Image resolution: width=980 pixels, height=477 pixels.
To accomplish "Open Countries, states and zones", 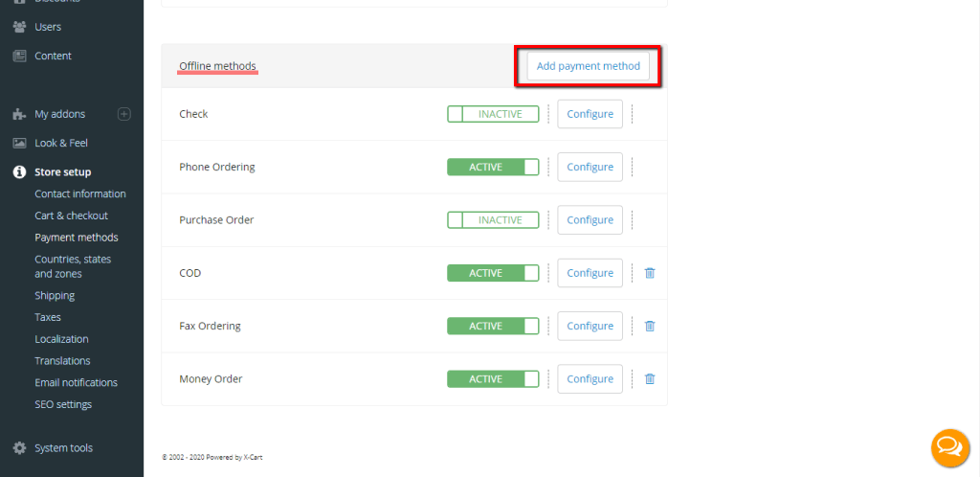I will coord(73,266).
